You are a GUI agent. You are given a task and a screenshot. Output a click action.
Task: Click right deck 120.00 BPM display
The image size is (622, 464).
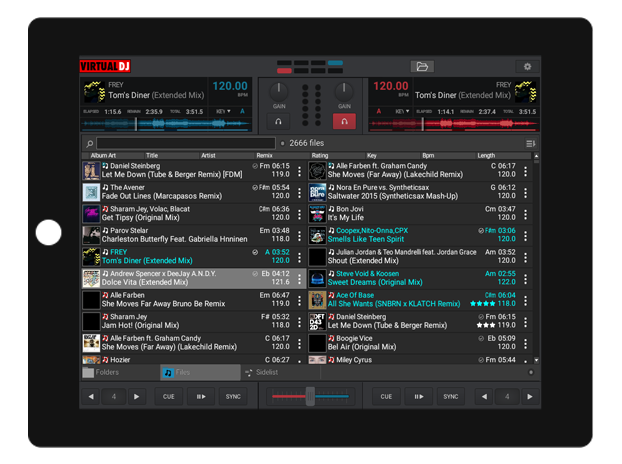pyautogui.click(x=391, y=86)
